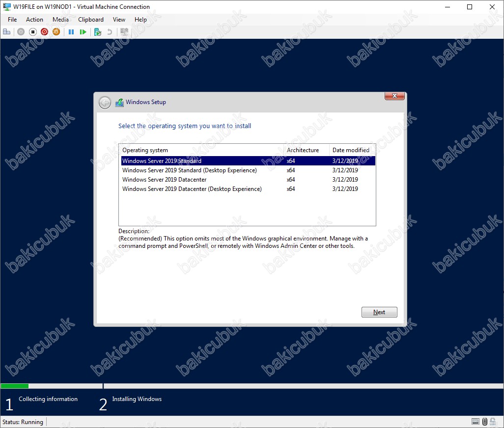Click the Operating system column header
The height and width of the screenshot is (428, 504).
(201, 150)
